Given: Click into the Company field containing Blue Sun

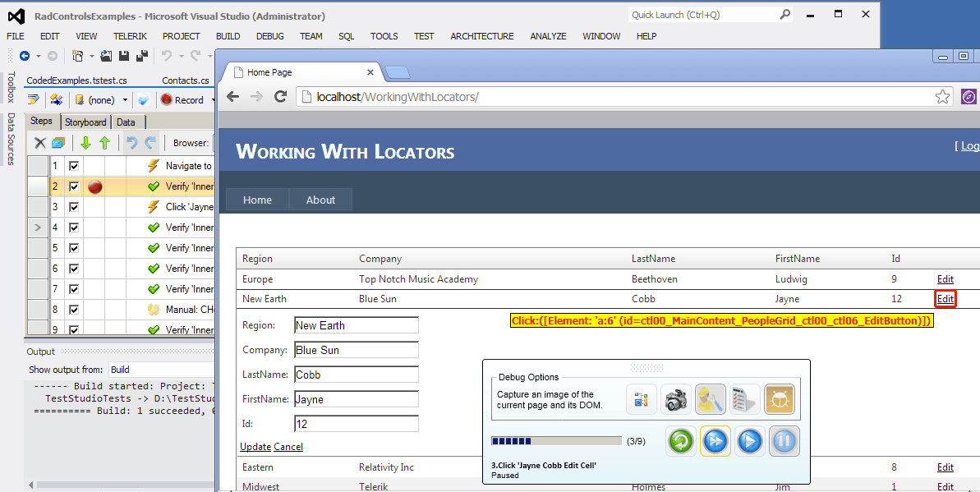Looking at the screenshot, I should tap(357, 350).
